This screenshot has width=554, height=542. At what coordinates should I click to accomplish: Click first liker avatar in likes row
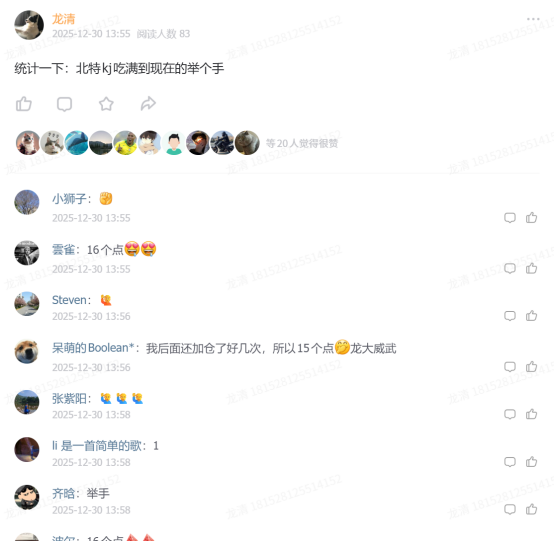[28, 143]
